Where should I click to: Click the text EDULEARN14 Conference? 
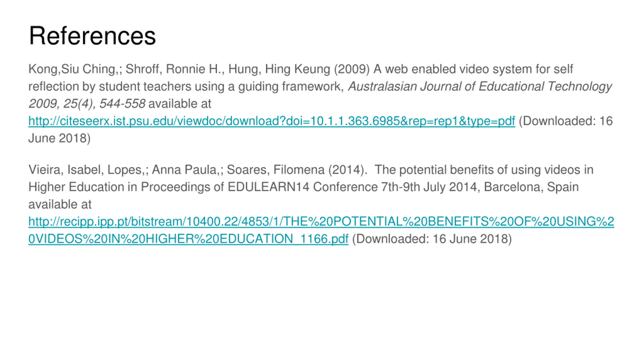point(303,187)
